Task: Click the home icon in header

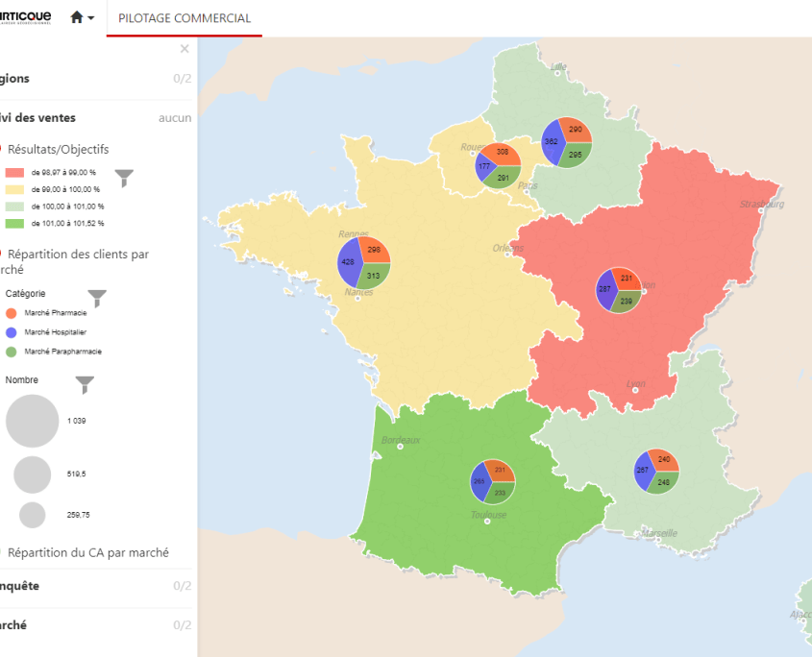Action: [77, 18]
